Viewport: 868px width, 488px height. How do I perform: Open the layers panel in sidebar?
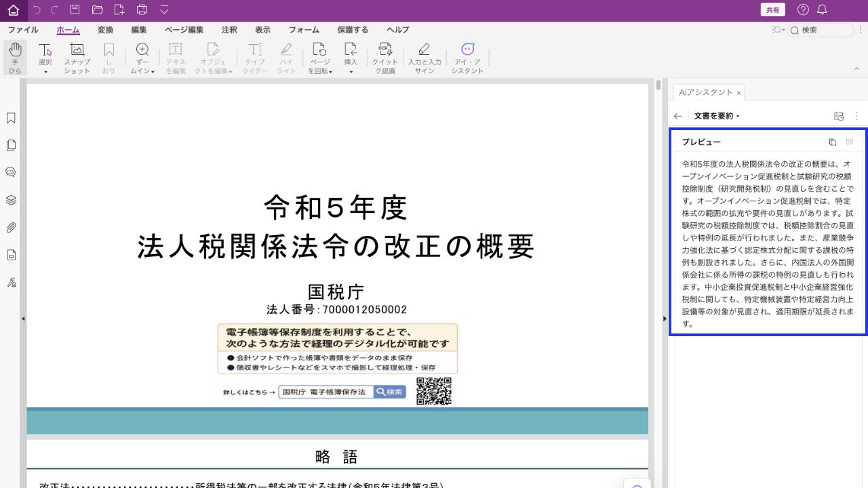click(x=11, y=200)
